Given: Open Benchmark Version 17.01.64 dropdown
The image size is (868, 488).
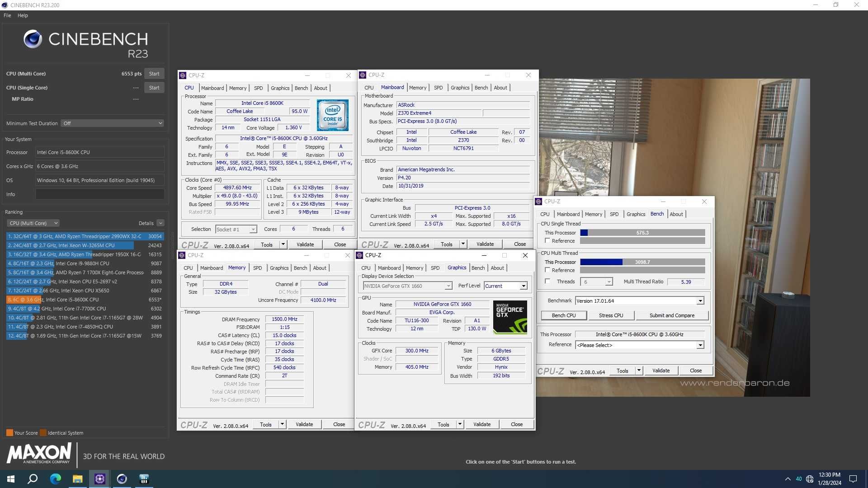Looking at the screenshot, I should click(639, 301).
